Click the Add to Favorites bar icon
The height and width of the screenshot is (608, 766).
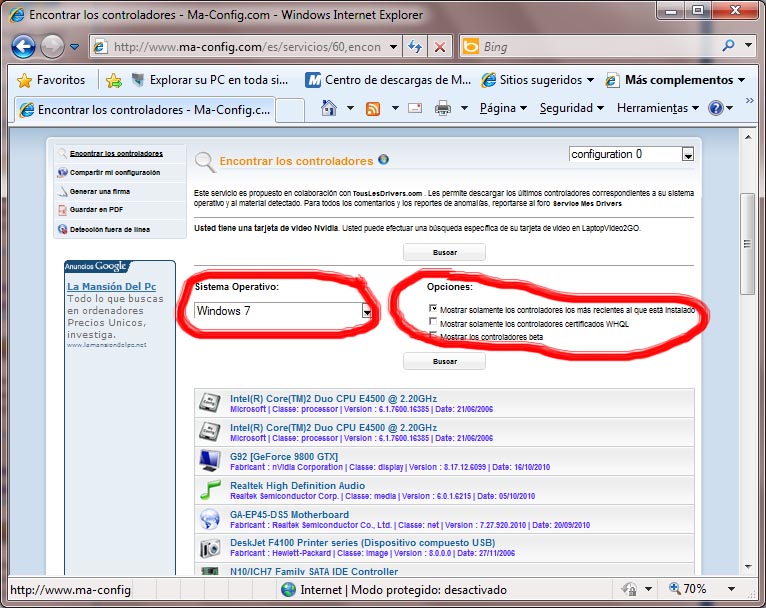coord(114,80)
